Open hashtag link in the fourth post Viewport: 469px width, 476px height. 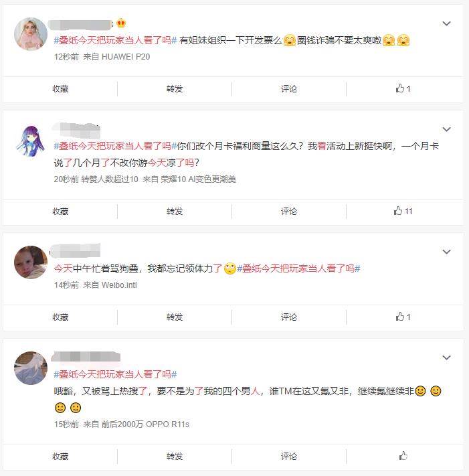[x=115, y=374]
